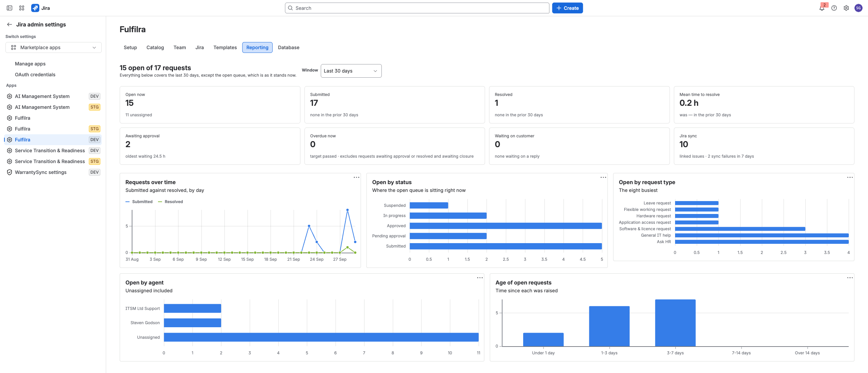Image resolution: width=868 pixels, height=373 pixels.
Task: Click the 3-7 days bar in age chart
Action: pos(675,323)
